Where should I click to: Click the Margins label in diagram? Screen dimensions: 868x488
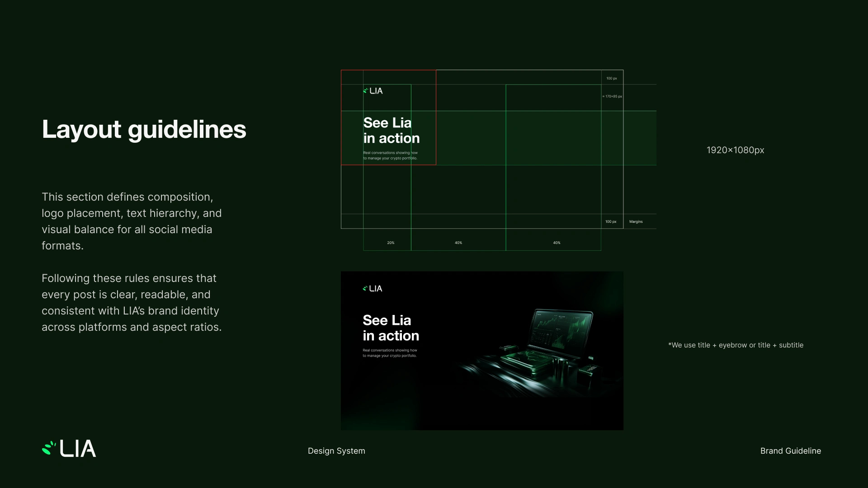(636, 222)
